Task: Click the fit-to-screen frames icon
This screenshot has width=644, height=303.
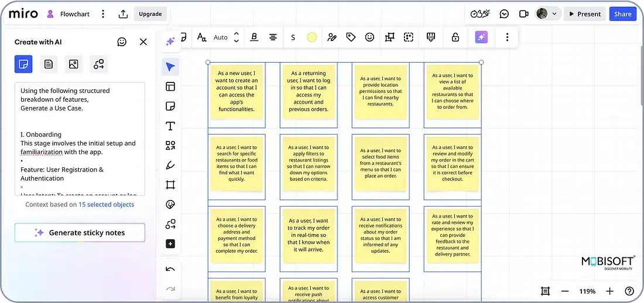Action: coord(546,291)
